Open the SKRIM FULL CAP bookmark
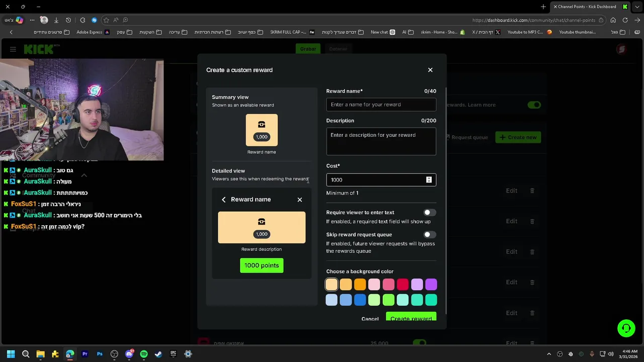 coord(292,32)
